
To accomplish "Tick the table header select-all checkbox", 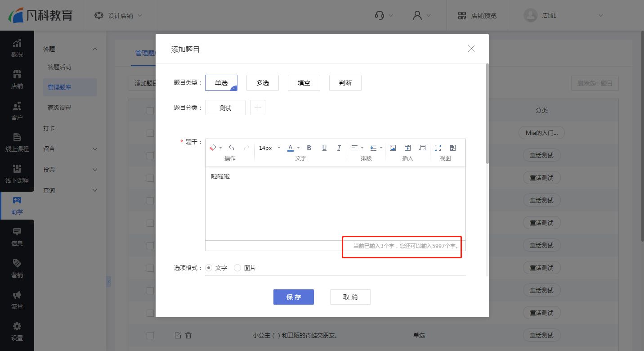I will 150,111.
